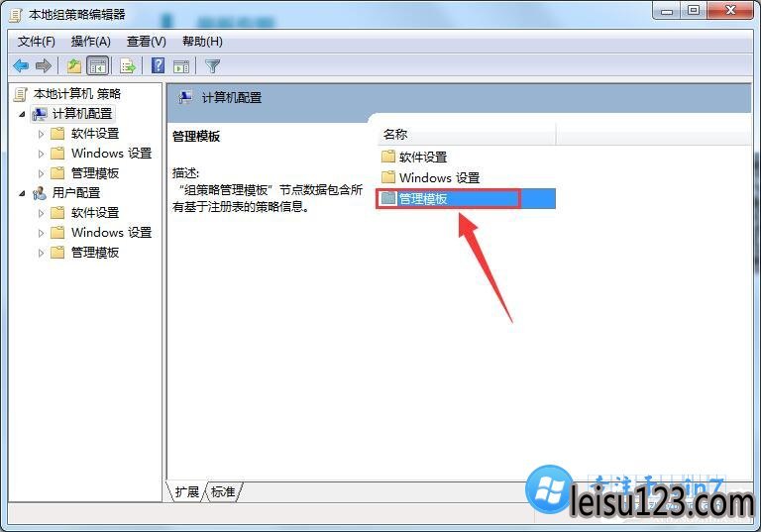Click the Export list toolbar icon

[x=128, y=65]
